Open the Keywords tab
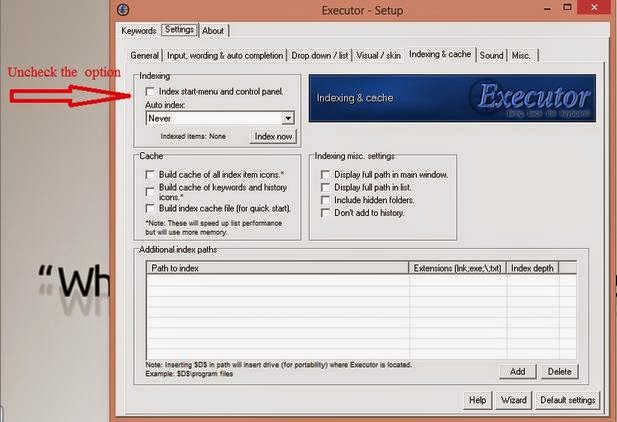This screenshot has width=617, height=422. point(139,30)
